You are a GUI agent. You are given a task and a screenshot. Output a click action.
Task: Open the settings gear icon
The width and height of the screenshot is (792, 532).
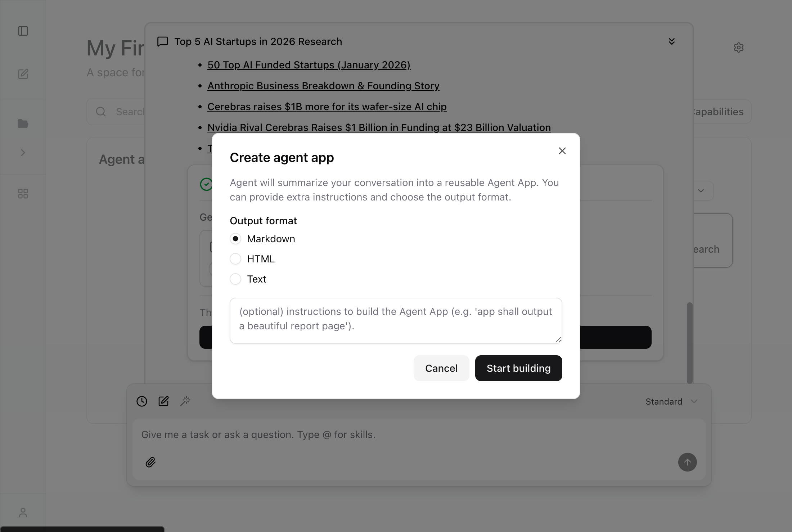click(739, 47)
